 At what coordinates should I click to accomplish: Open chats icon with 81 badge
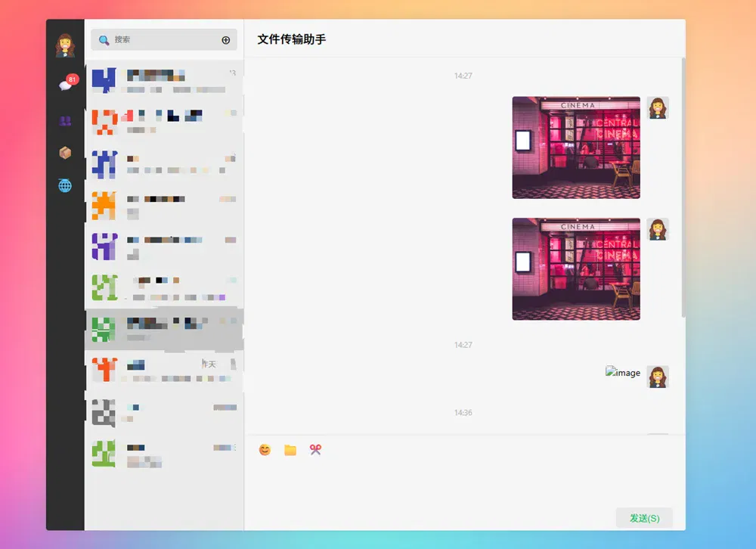coord(67,84)
